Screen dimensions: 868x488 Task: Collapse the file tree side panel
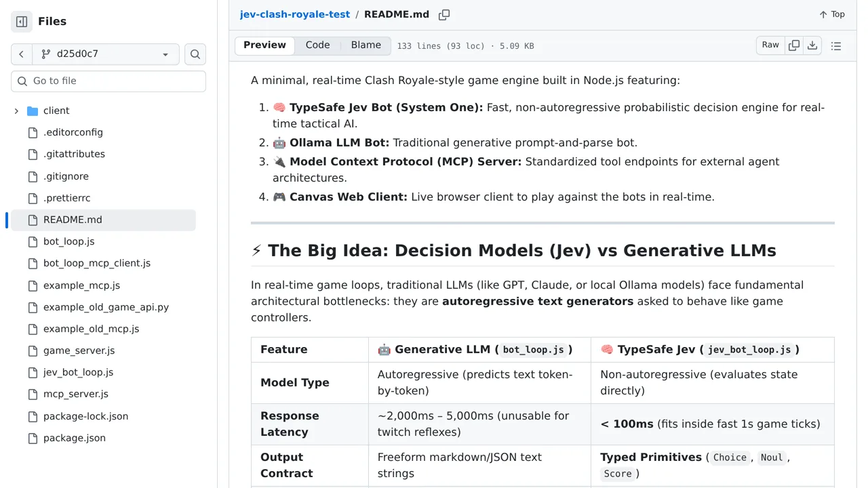[22, 22]
